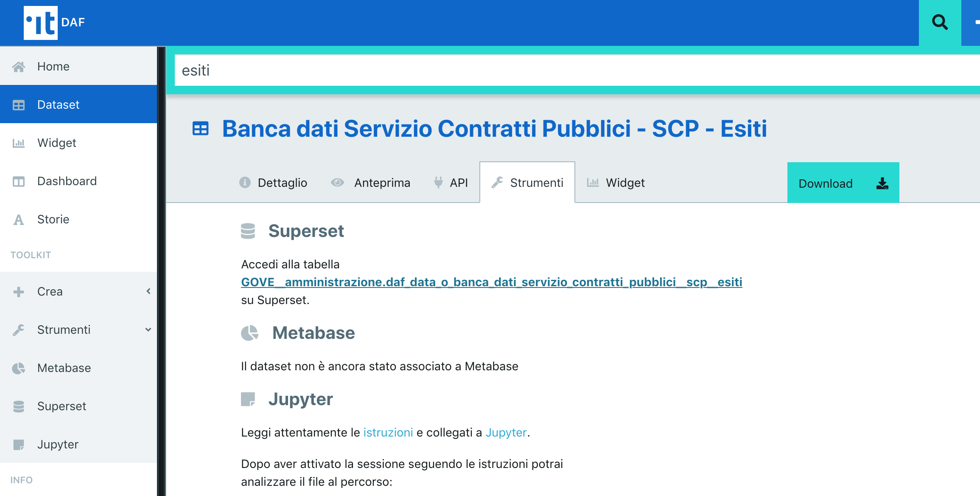Open the search magnifier icon
The height and width of the screenshot is (496, 980).
coord(940,22)
